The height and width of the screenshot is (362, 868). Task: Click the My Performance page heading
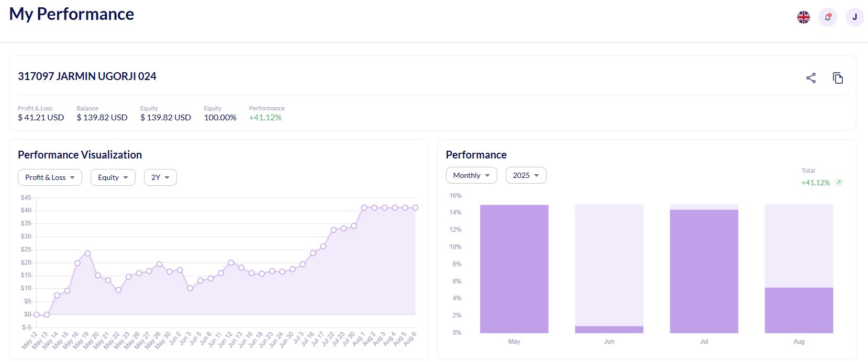tap(72, 14)
